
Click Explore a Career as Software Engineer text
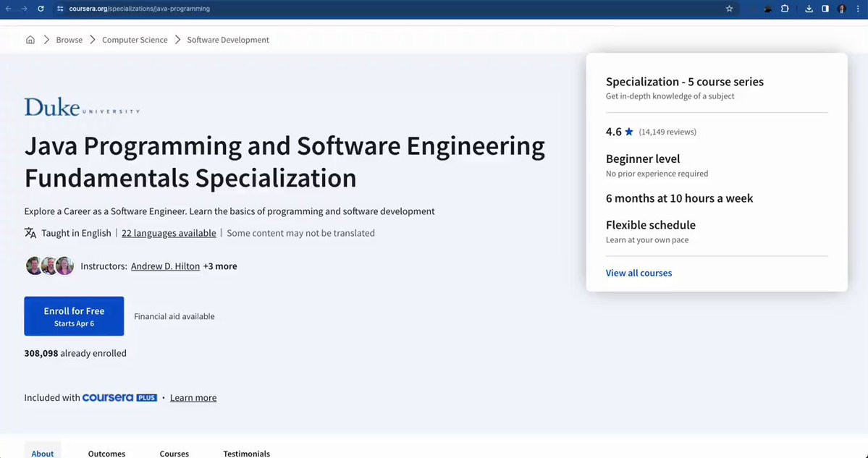pos(229,211)
